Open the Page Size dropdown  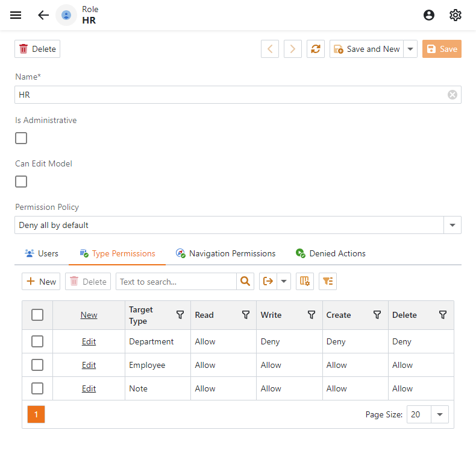click(x=440, y=414)
